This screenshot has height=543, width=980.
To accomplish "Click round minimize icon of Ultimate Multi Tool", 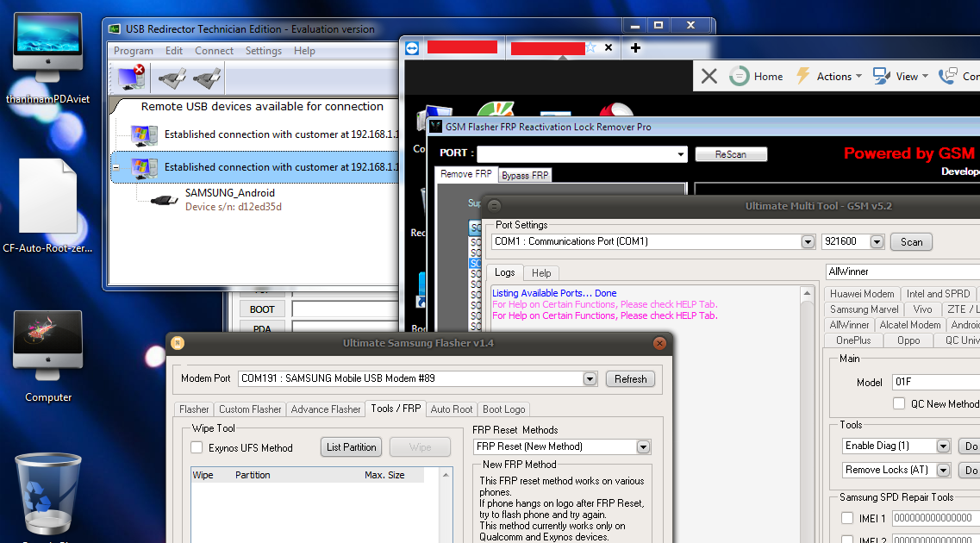I will (x=494, y=206).
